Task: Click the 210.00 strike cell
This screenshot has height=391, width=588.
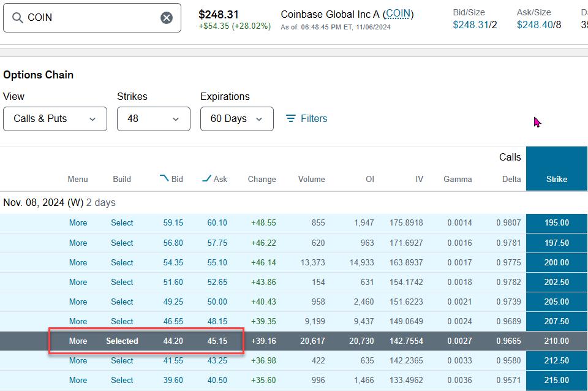Action: 557,341
